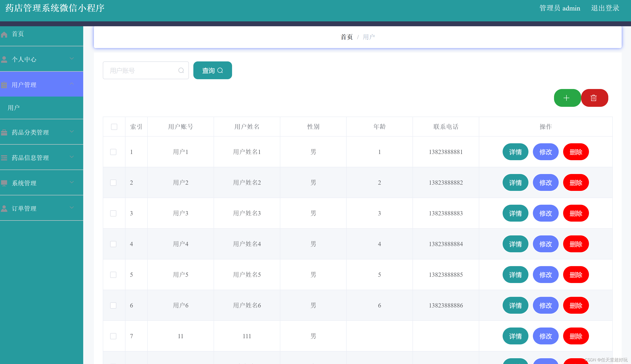The image size is (631, 364).
Task: Check the checkbox for row 用户2
Action: pyautogui.click(x=113, y=183)
